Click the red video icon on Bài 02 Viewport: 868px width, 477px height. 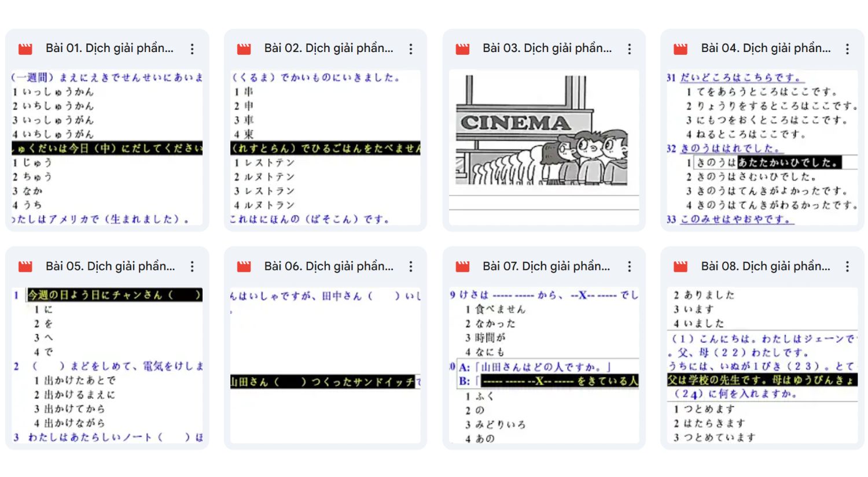pyautogui.click(x=243, y=49)
